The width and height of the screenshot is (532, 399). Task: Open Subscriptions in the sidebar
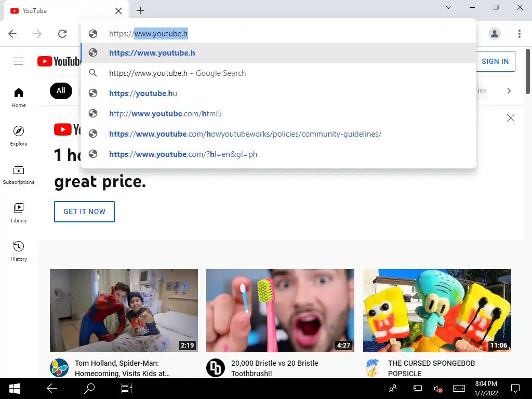tap(19, 175)
